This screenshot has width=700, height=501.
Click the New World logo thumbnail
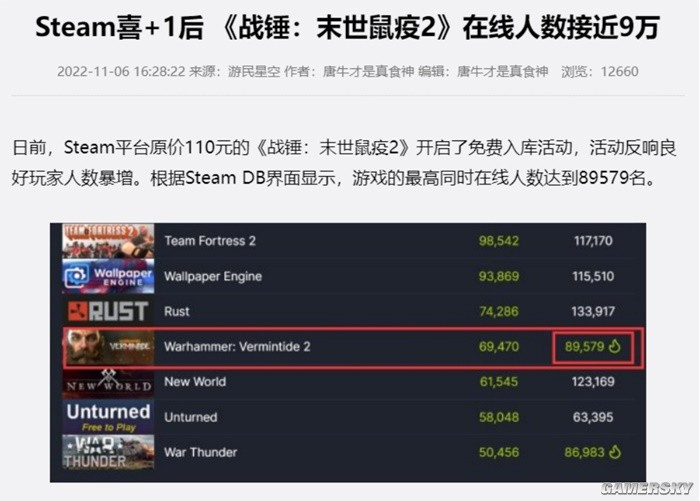(x=108, y=382)
